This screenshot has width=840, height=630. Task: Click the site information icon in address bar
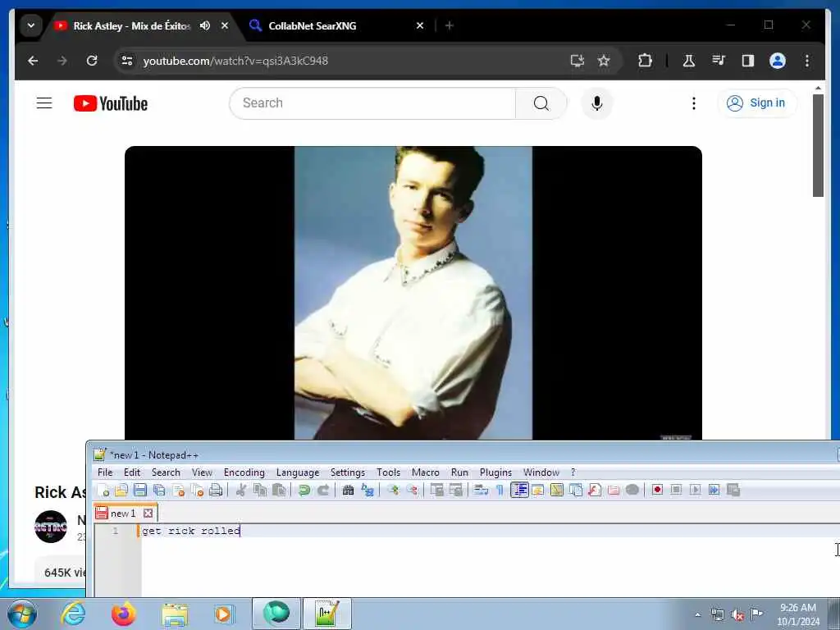[127, 61]
